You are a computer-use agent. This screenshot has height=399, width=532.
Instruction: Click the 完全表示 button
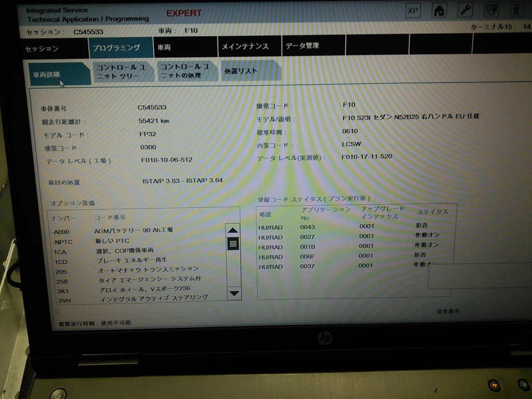[x=448, y=311]
